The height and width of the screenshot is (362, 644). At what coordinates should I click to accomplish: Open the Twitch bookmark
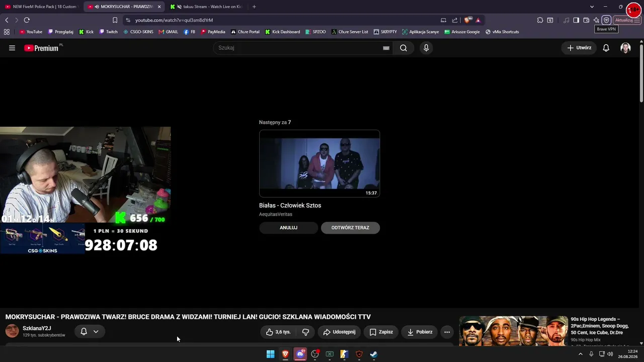click(x=109, y=32)
